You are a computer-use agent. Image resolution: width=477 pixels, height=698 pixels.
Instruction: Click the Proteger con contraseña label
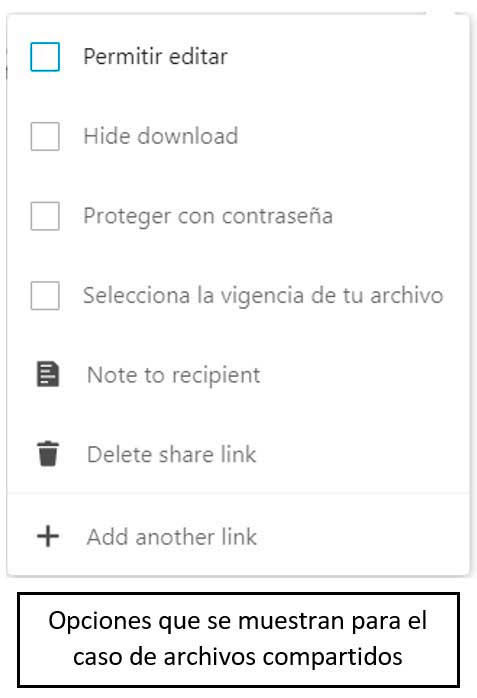point(208,217)
